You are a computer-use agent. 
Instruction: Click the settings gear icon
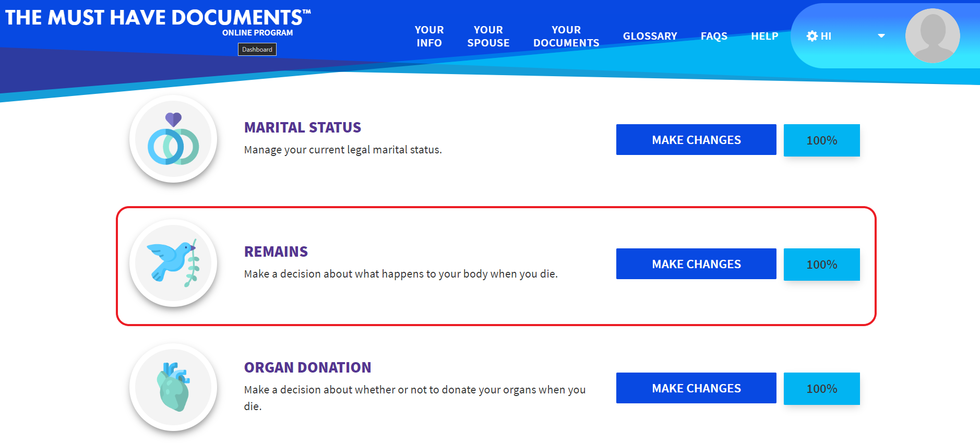[x=811, y=36]
